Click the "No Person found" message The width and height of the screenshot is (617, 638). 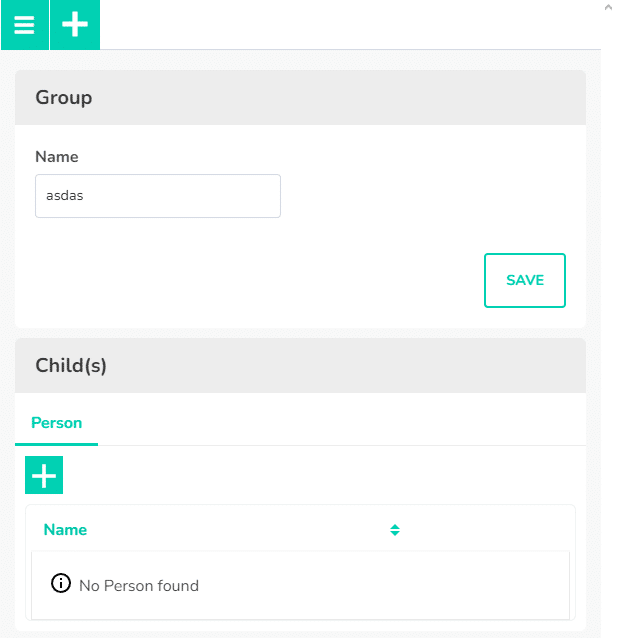[x=139, y=585]
